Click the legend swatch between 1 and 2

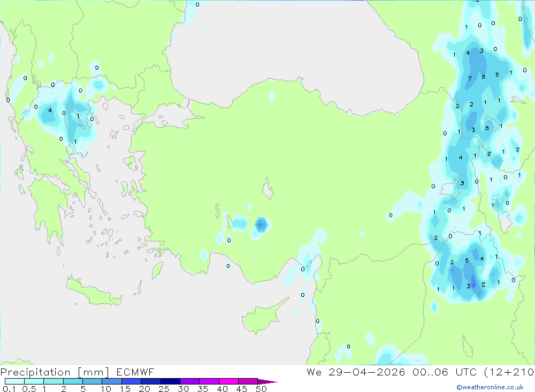click(53, 381)
